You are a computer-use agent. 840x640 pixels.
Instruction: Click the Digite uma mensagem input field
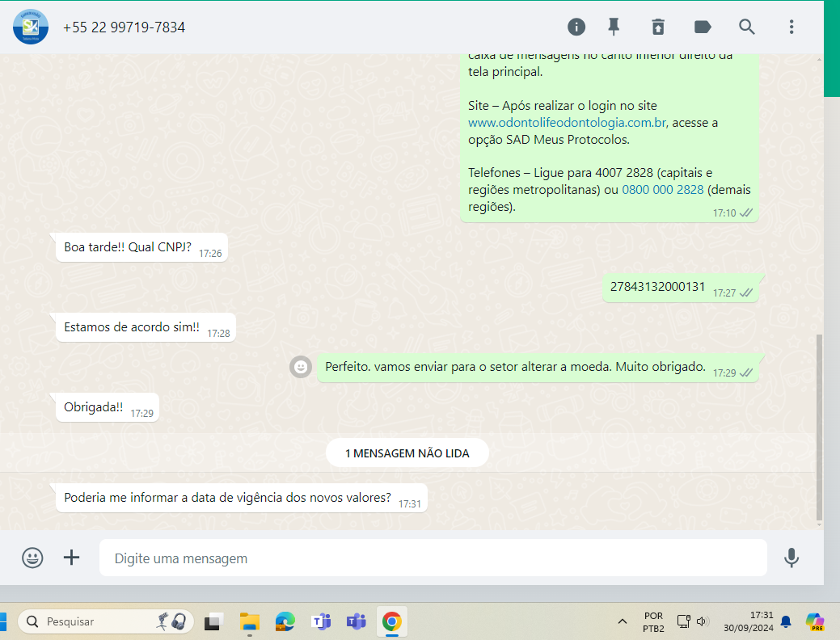tap(433, 558)
